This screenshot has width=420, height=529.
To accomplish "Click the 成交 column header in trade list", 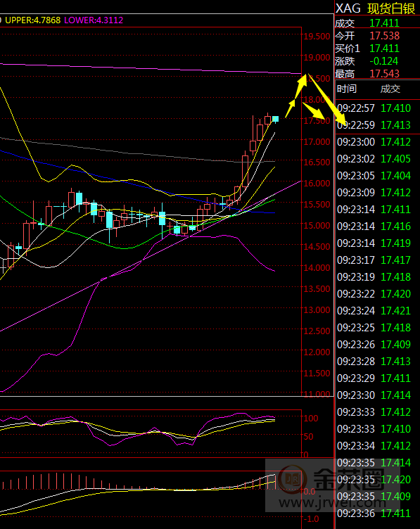I will [390, 89].
